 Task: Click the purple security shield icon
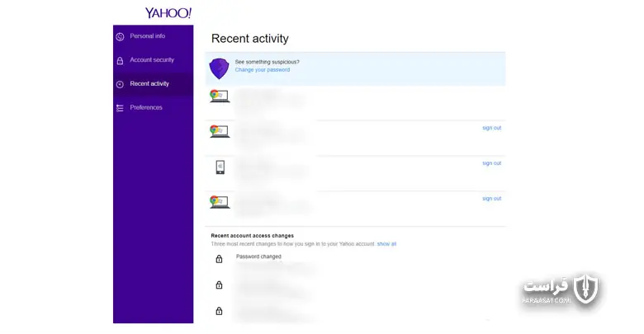tap(220, 68)
